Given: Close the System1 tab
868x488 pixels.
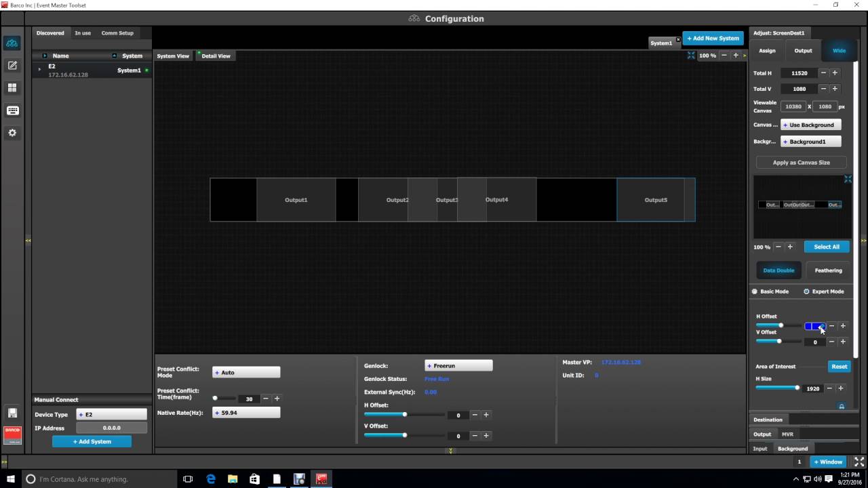Looking at the screenshot, I should (677, 39).
